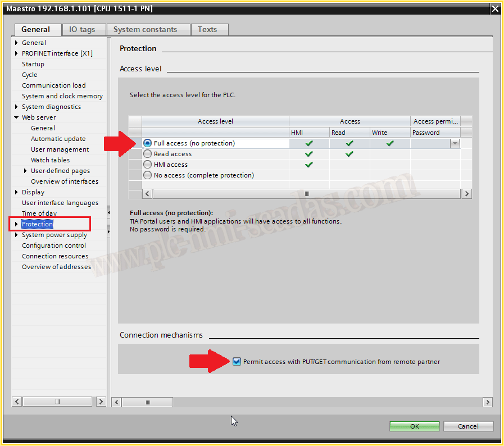This screenshot has width=504, height=446.
Task: Click the table's horizontal scroll-right arrow
Action: [x=466, y=194]
